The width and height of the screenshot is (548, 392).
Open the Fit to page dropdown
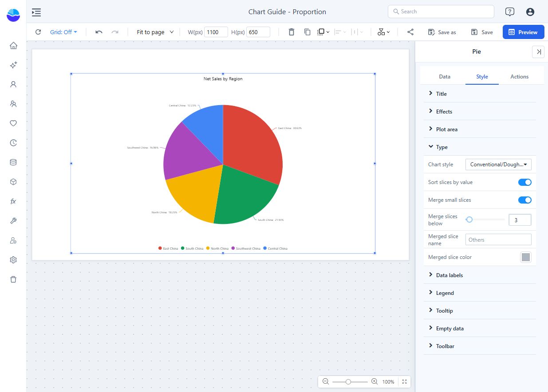pos(155,32)
